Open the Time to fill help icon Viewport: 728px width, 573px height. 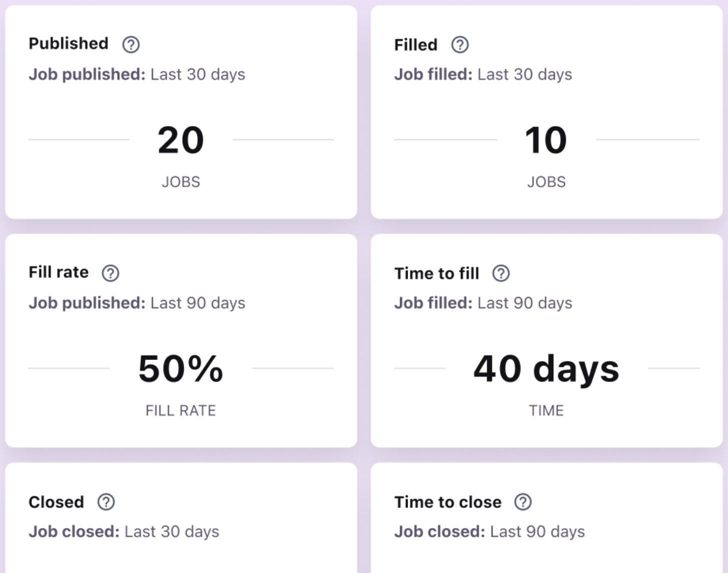pyautogui.click(x=501, y=273)
